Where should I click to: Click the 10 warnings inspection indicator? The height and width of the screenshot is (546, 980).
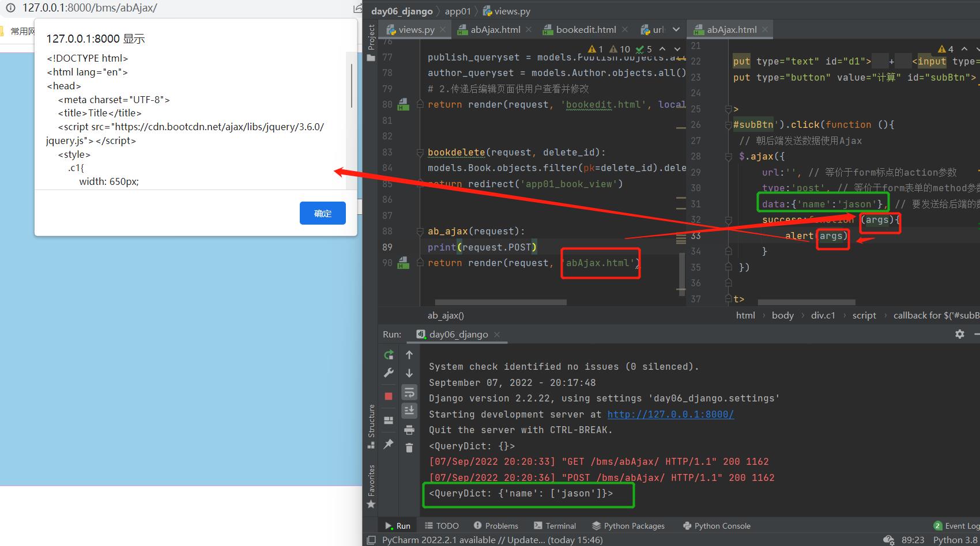point(620,49)
